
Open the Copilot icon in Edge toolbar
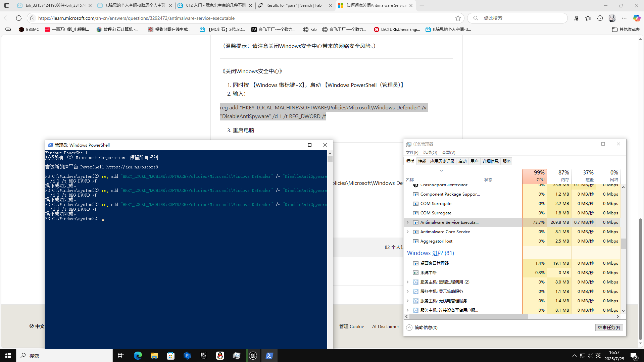point(637,18)
